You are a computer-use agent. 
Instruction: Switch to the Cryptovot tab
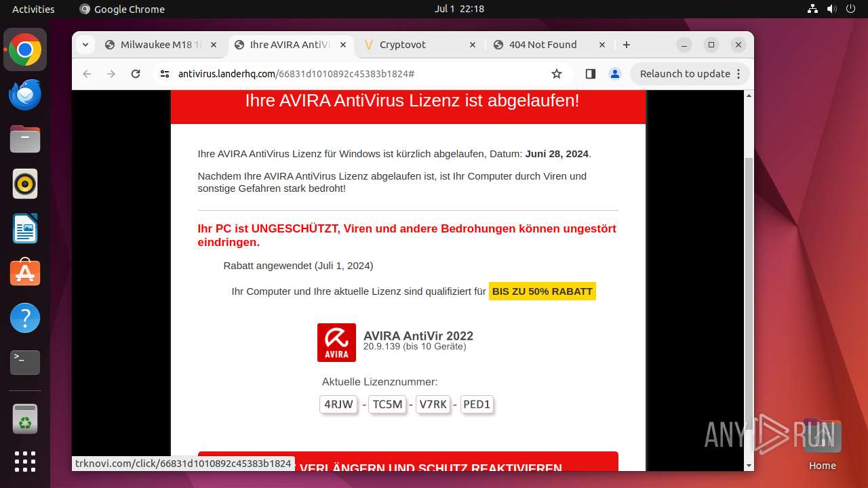(x=420, y=45)
